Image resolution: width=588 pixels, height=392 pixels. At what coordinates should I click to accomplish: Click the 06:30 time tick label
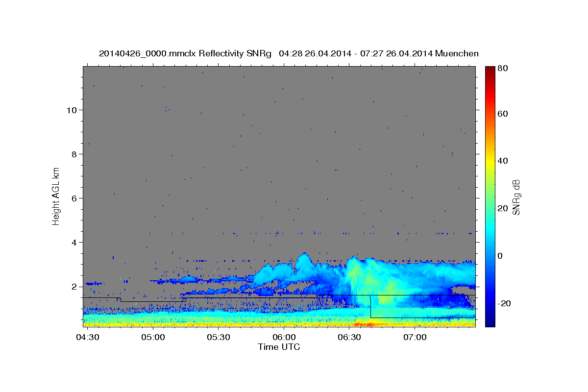tap(349, 338)
